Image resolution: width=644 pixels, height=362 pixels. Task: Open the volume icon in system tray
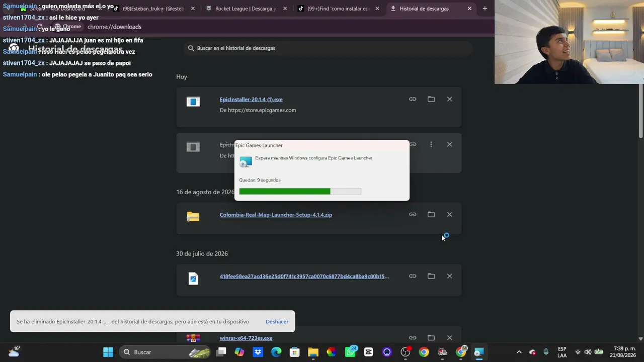(588, 352)
